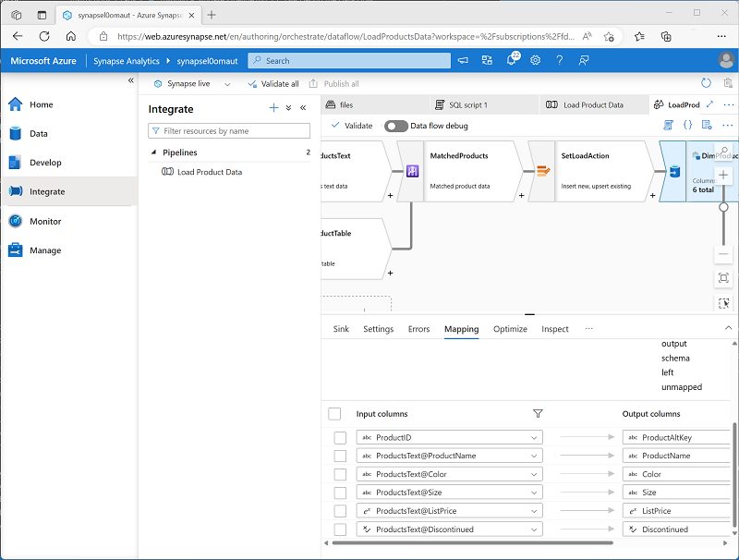Switch to the Inspect tab

(555, 329)
